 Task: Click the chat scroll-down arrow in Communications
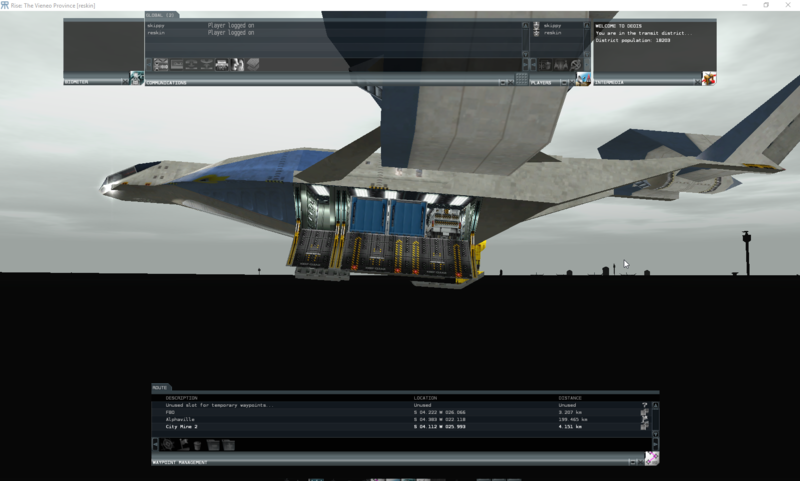click(525, 54)
